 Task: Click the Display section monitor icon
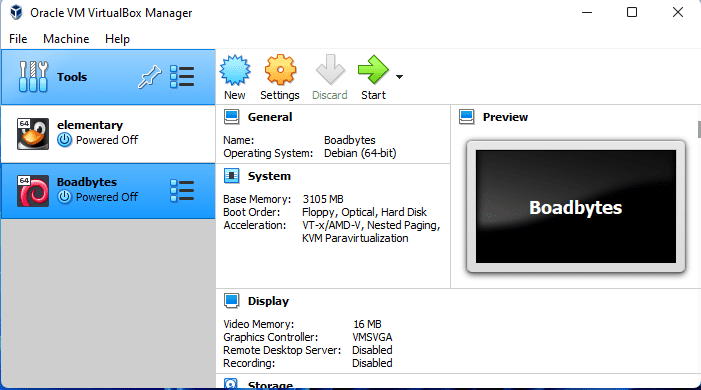click(x=232, y=301)
